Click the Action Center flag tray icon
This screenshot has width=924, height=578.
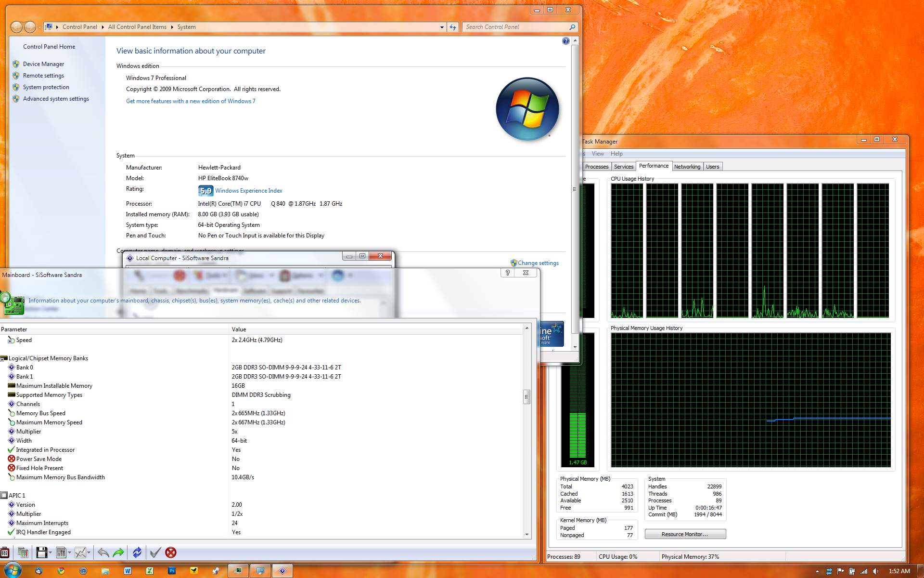(x=840, y=571)
